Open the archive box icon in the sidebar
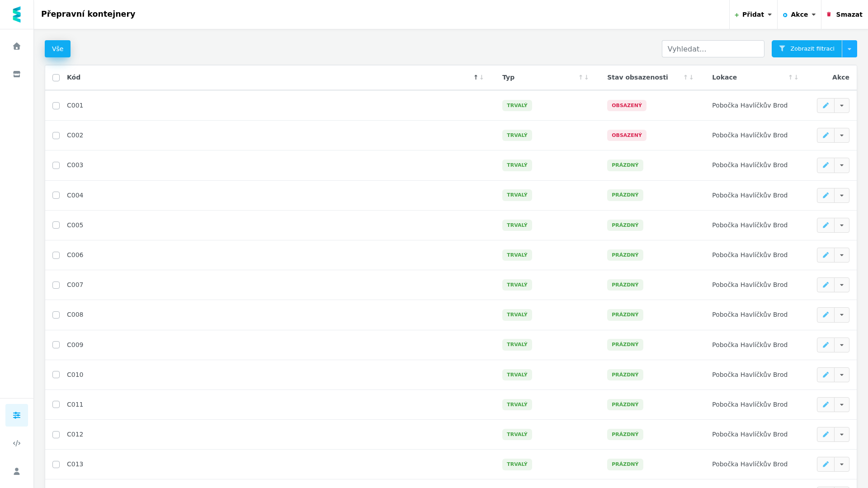Viewport: 868px width, 488px height. [17, 74]
